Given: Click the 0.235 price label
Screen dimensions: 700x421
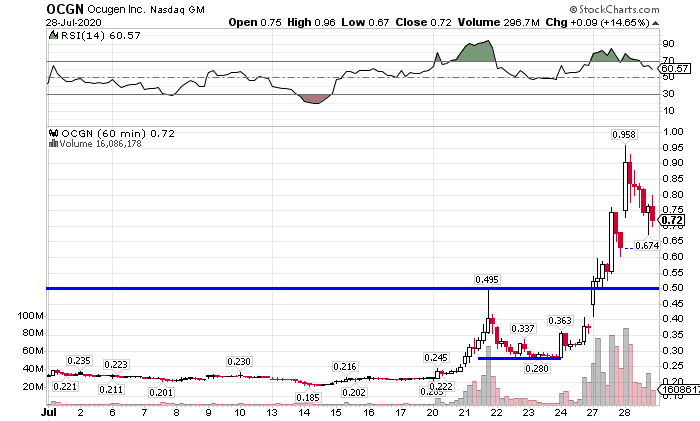Looking at the screenshot, I should point(79,360).
